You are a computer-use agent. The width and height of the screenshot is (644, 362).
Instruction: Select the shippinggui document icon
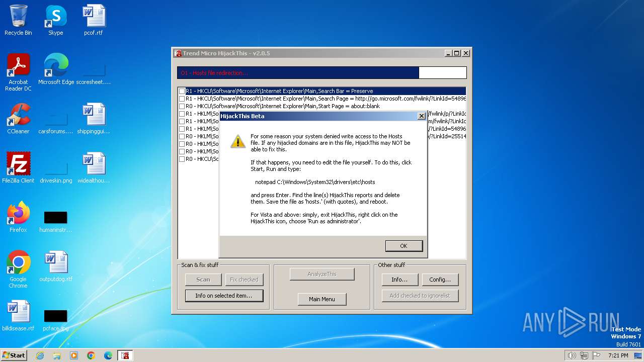[x=94, y=118]
